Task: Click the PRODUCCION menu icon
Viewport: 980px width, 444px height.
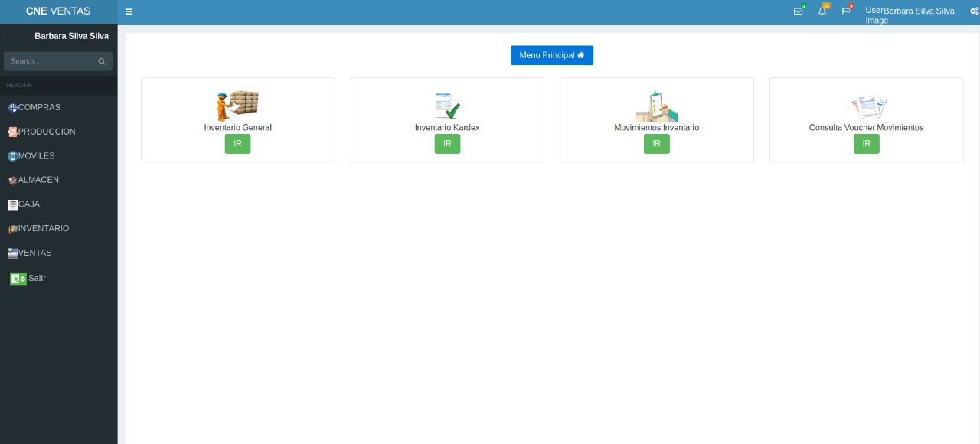Action: pyautogui.click(x=12, y=132)
